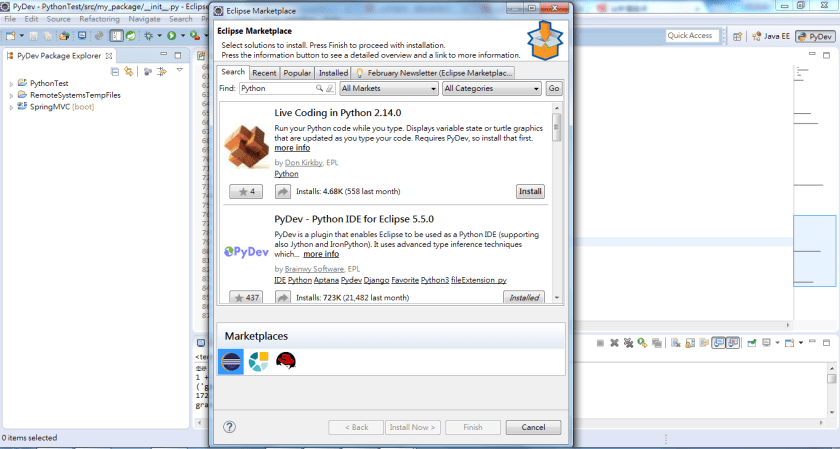The image size is (840, 449).
Task: Choose the Obeo marketplace catalog icon
Action: point(258,361)
